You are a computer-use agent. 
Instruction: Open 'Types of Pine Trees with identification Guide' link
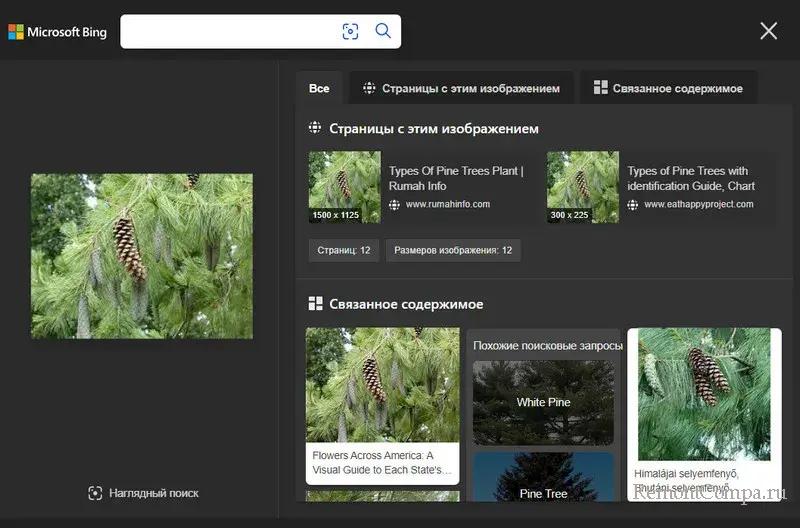691,178
